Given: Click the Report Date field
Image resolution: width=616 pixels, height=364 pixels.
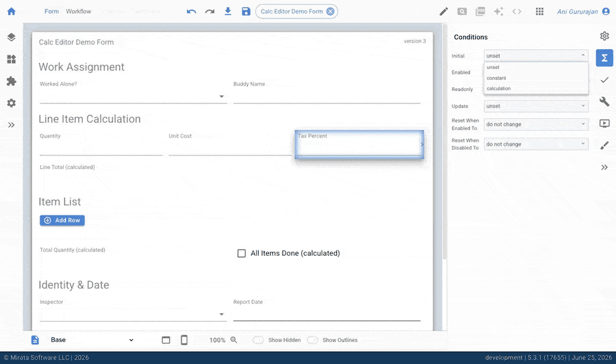Looking at the screenshot, I should 327,314.
